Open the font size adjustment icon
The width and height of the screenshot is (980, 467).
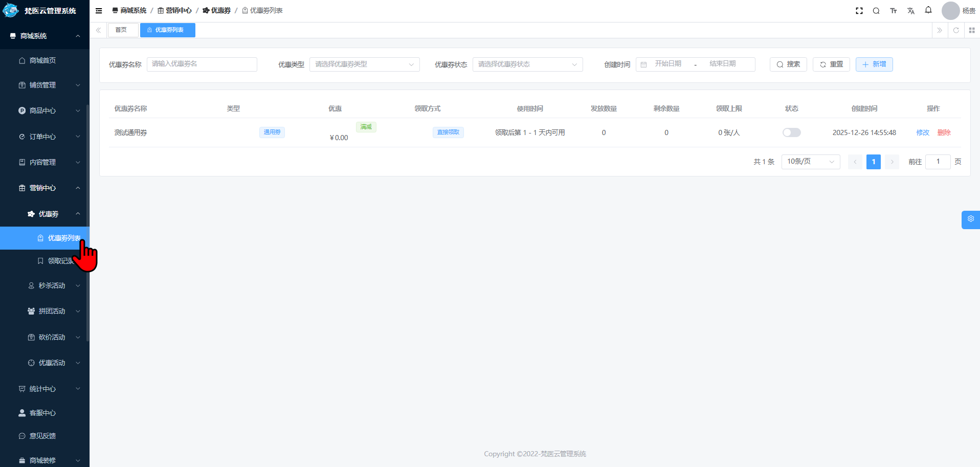click(894, 11)
